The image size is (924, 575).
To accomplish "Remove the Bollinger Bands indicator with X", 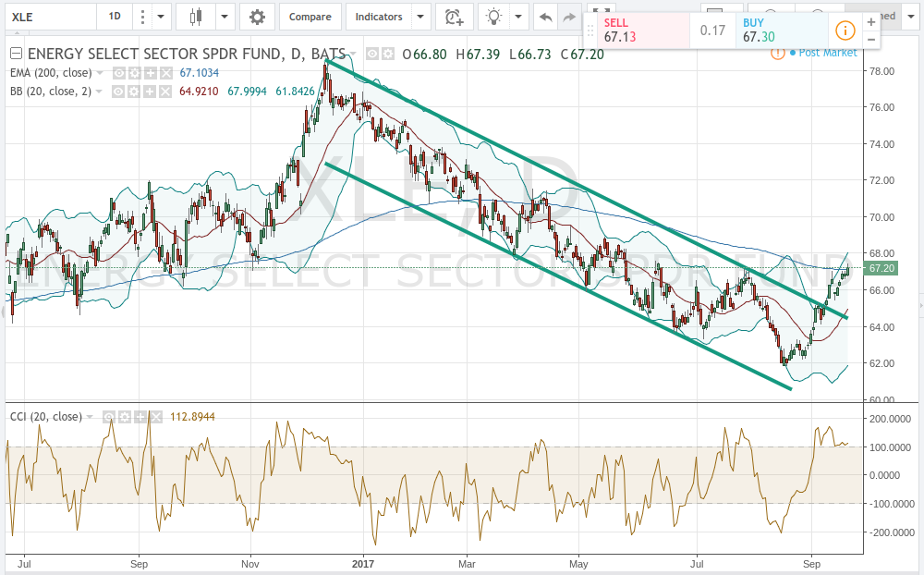I will 165,92.
